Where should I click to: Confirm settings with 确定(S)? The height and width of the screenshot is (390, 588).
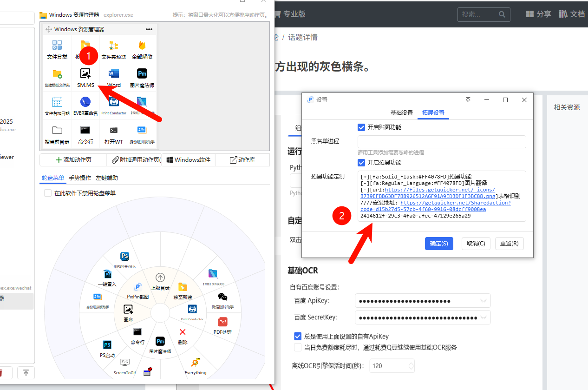[x=439, y=244]
